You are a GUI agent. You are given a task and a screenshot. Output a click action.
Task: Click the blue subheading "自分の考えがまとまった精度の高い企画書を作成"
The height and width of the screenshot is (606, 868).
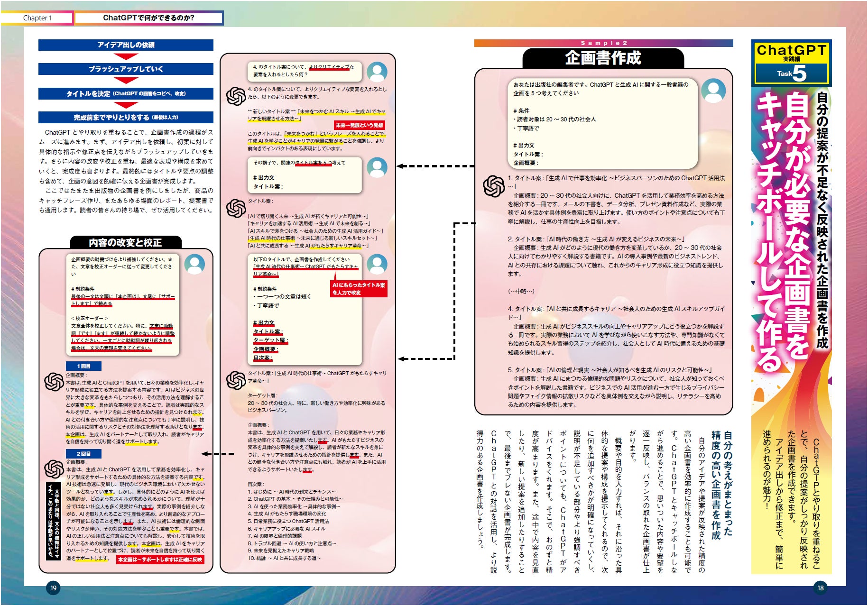721,485
